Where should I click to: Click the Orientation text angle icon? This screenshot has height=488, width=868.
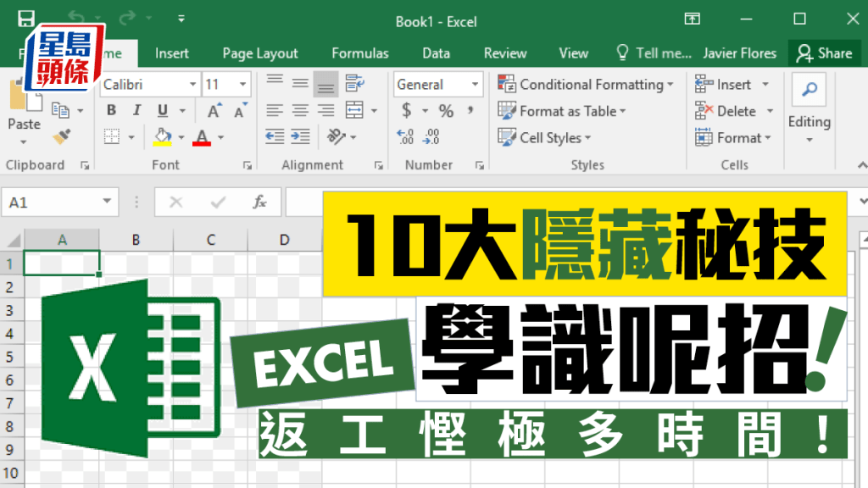(336, 136)
